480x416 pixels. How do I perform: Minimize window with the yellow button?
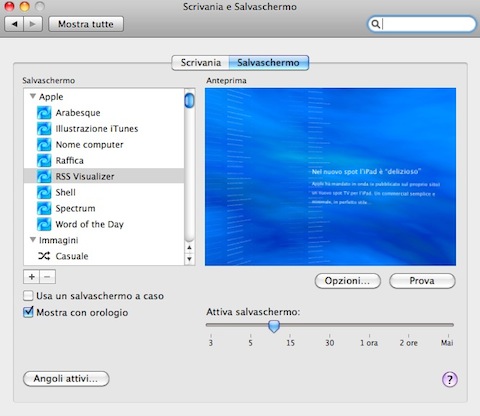pos(25,6)
